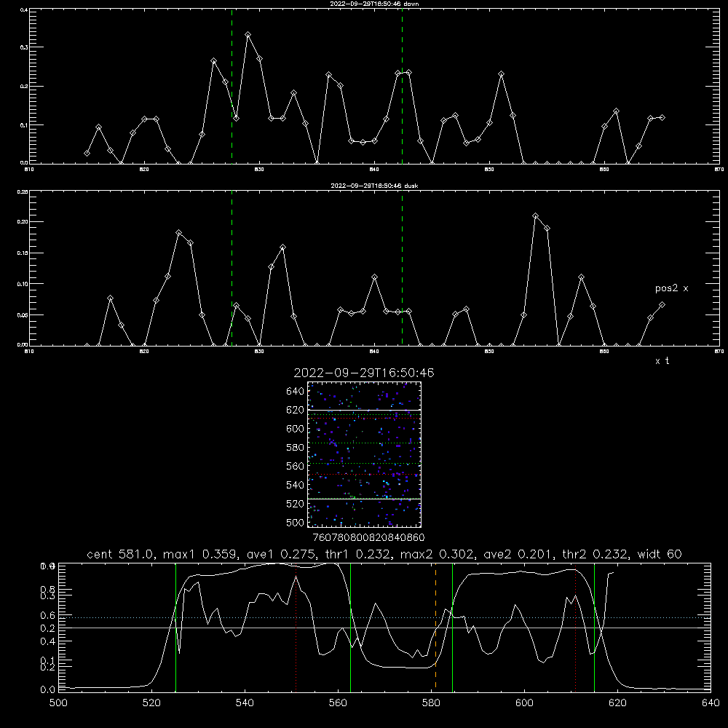The width and height of the screenshot is (728, 728).
Task: Click the orange dashed center line near 581
Action: 435,627
